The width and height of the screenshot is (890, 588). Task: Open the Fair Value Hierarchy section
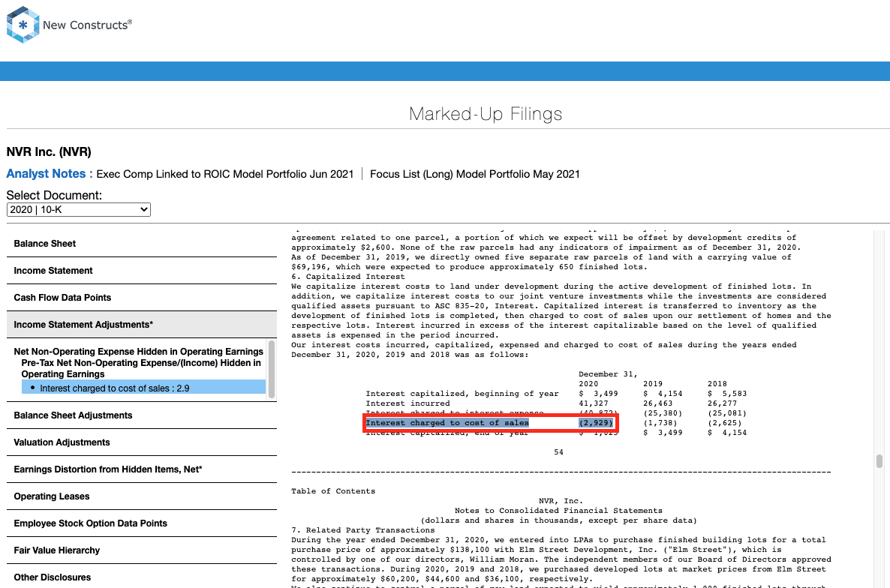point(141,550)
